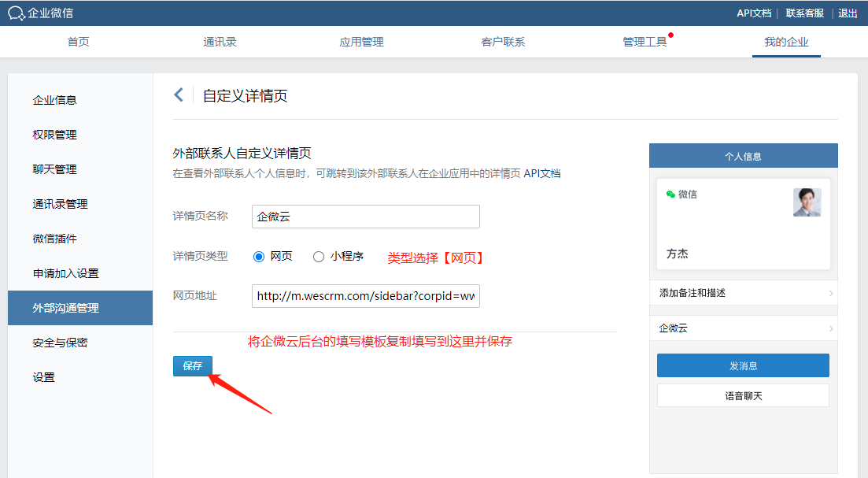Click the 语音聊天 button in the preview
The image size is (868, 478).
tap(743, 395)
